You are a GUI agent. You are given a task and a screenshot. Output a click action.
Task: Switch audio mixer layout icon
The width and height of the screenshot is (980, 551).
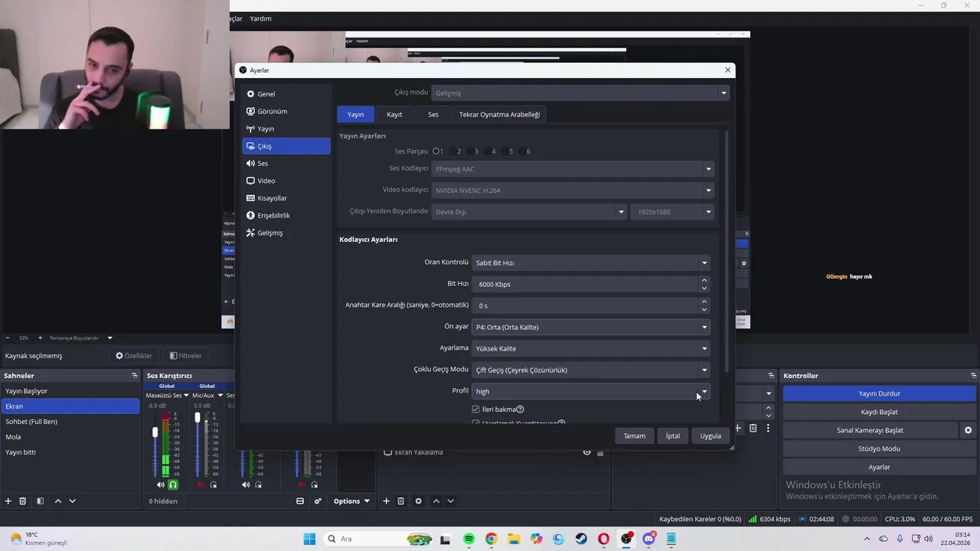click(x=300, y=501)
